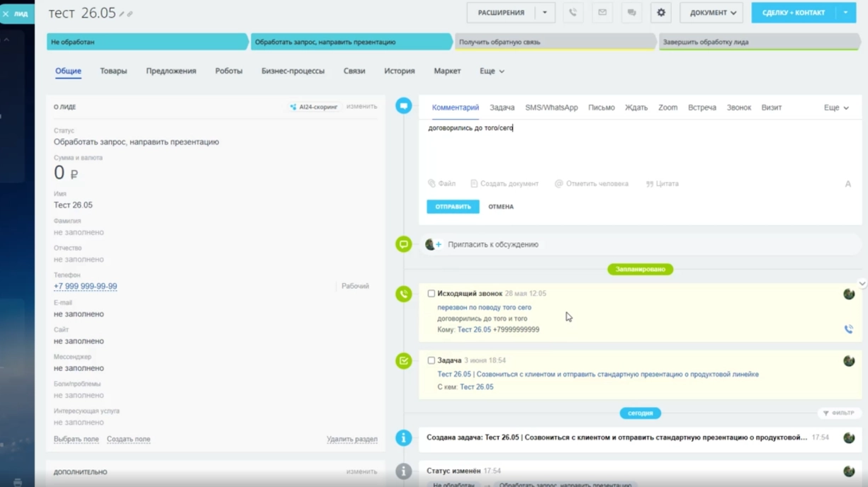Click the phone call icon in top toolbar

pos(573,13)
